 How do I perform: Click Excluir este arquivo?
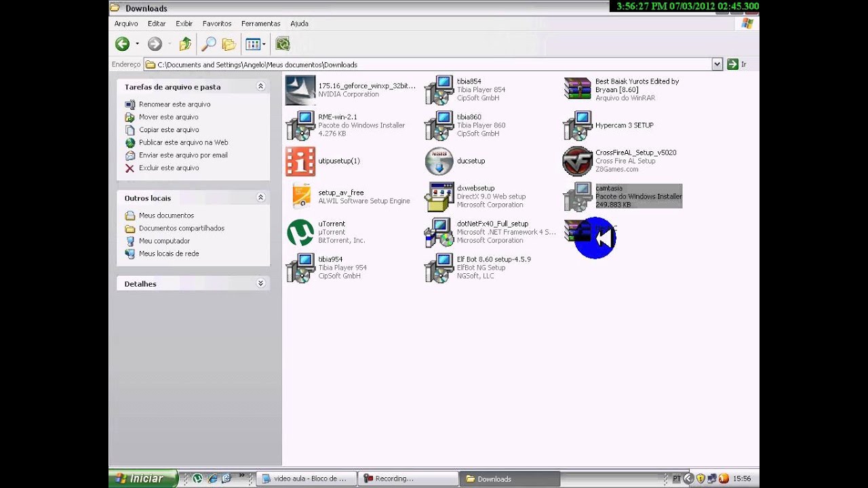point(169,168)
